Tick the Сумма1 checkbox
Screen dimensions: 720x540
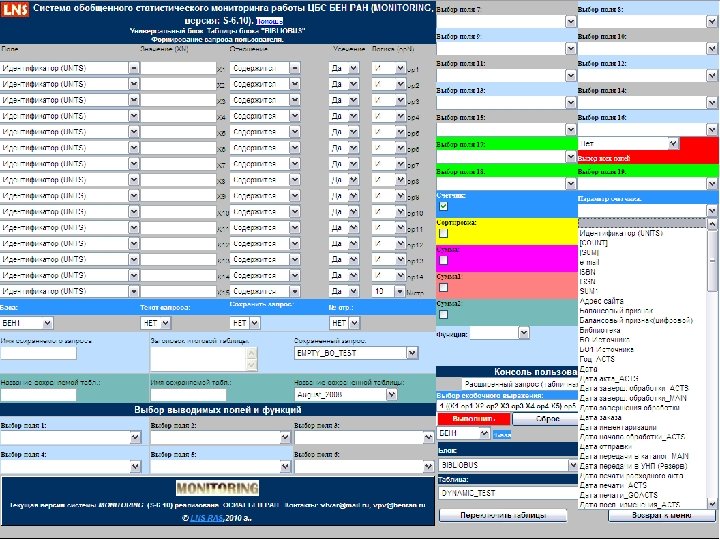point(443,287)
